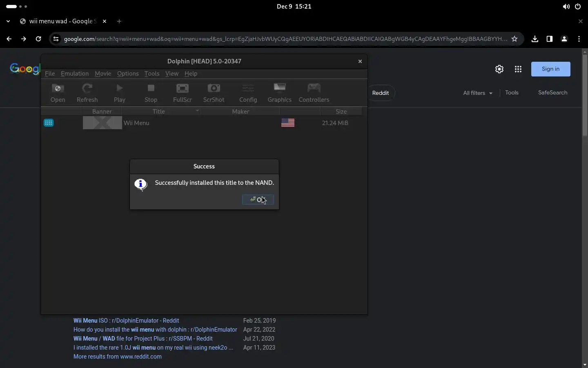The image size is (588, 368).
Task: Open the Emulation menu in Dolphin
Action: (x=75, y=74)
